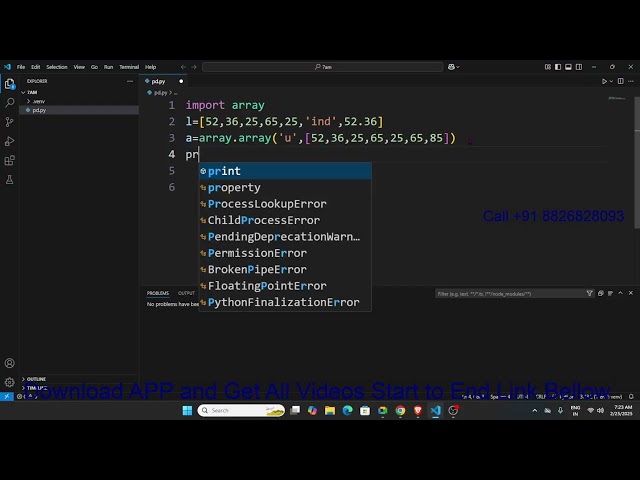Switch to the OUTPUT panel tab
640x480 pixels.
point(186,293)
